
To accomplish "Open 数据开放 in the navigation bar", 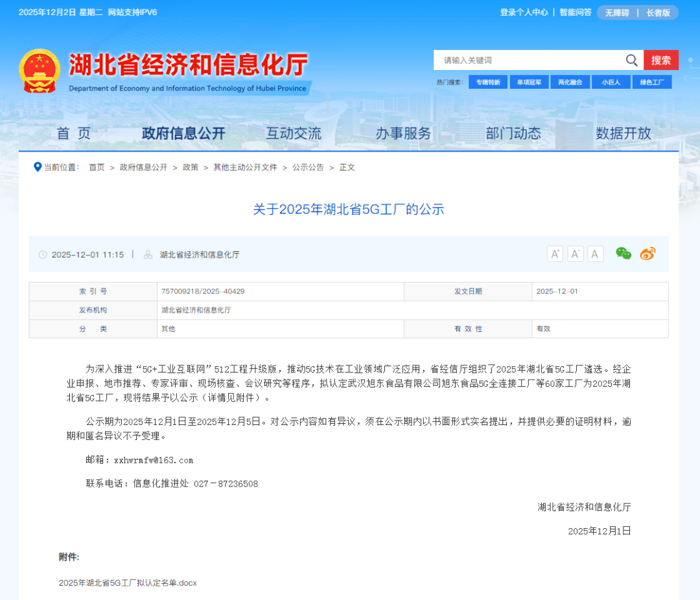I will [623, 133].
